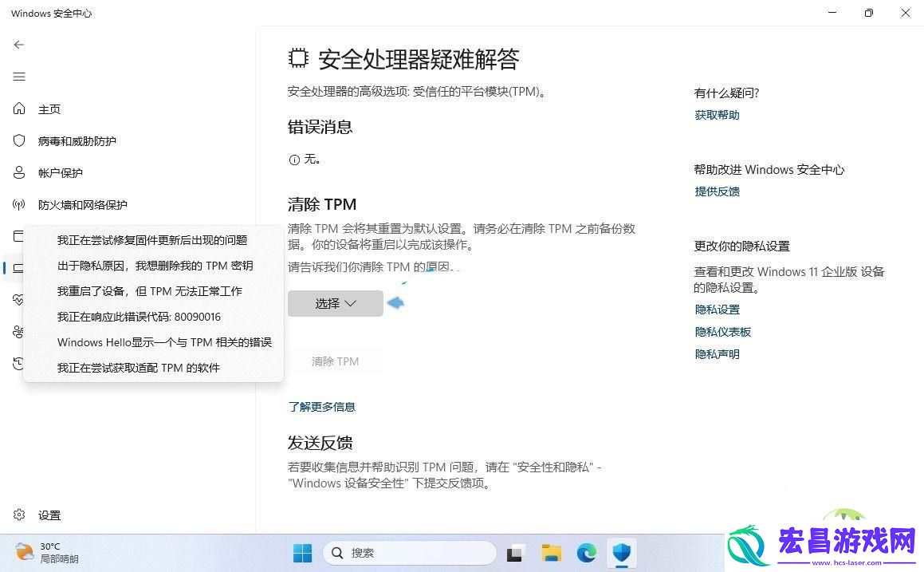Maximize or restore the Windows 安全中心 window

(869, 13)
